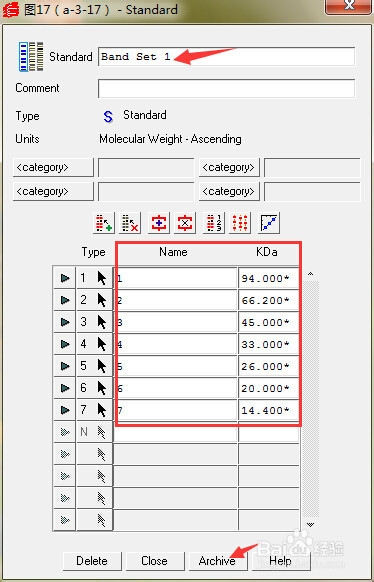
Task: Click the Close button
Action: point(155,560)
